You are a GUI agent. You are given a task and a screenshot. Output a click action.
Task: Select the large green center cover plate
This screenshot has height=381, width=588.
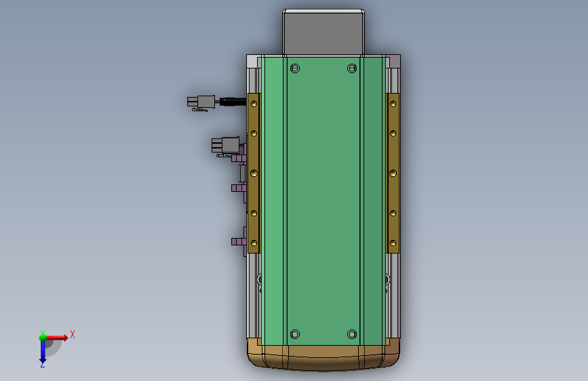324,201
